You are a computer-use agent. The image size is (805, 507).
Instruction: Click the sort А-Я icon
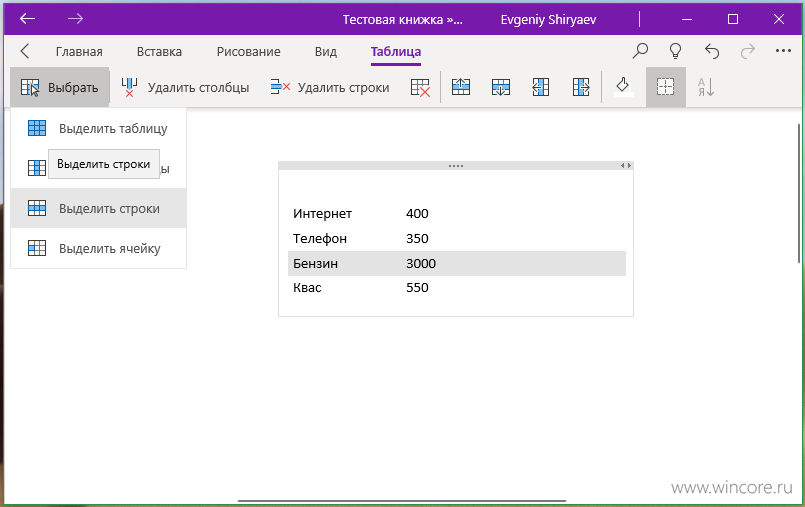706,87
